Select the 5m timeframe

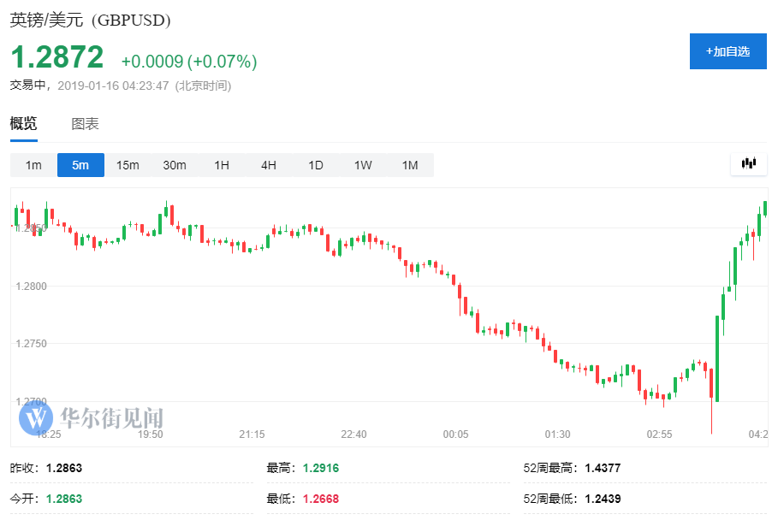click(80, 165)
